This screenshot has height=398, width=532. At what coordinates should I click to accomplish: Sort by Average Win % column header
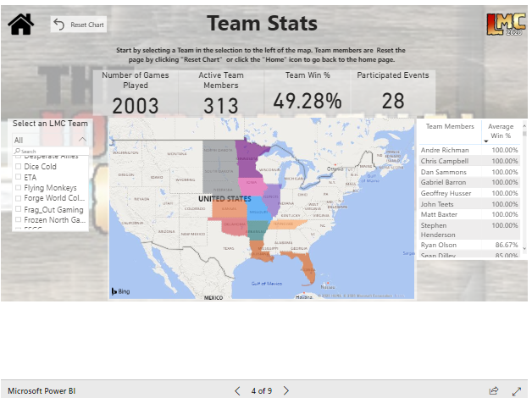501,130
